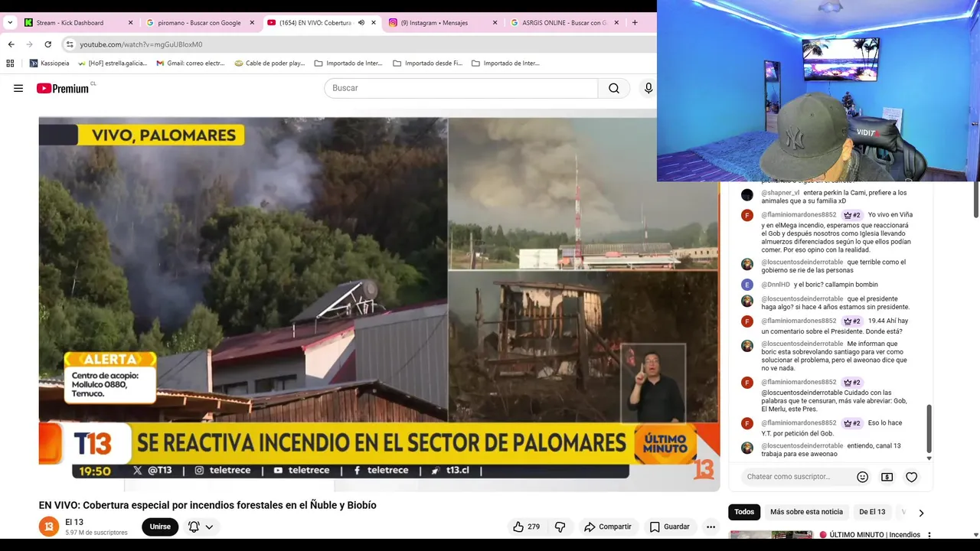Viewport: 980px width, 551px height.
Task: Click the live chat scrollbar
Action: point(929,429)
